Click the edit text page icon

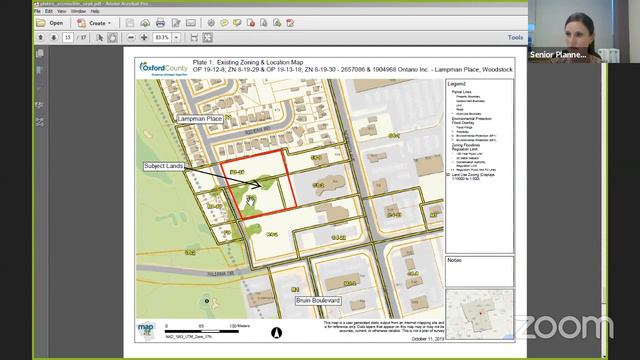[x=176, y=23]
